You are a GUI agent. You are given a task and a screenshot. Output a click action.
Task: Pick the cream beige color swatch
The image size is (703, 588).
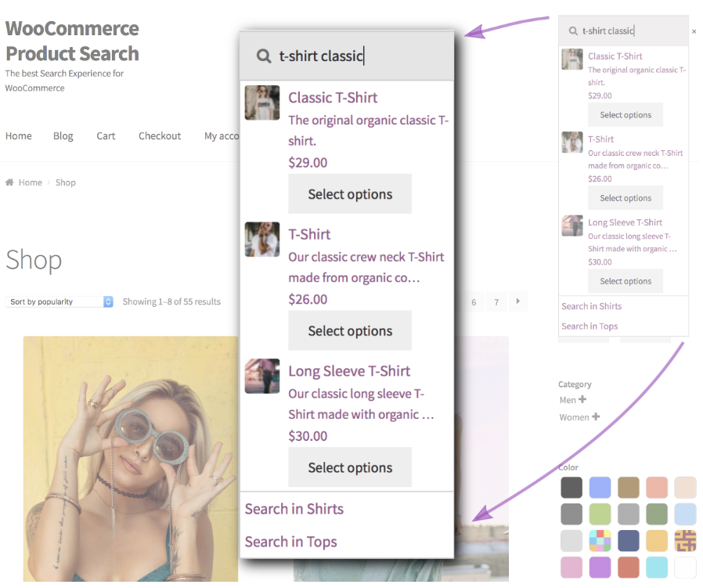[x=686, y=488]
